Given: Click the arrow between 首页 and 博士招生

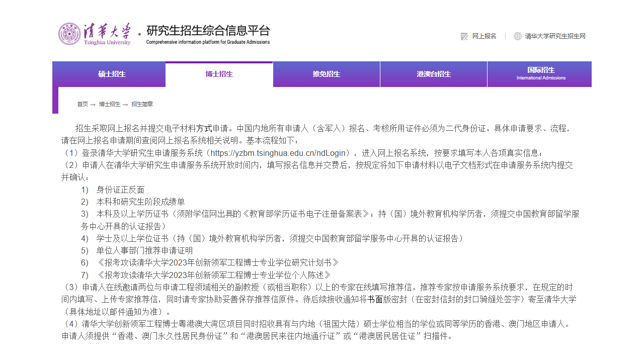Looking at the screenshot, I should pyautogui.click(x=94, y=104).
